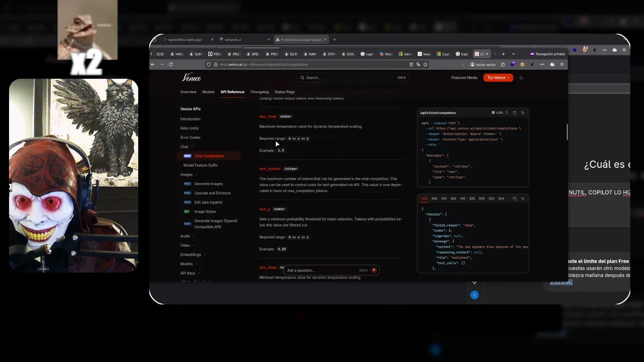The height and width of the screenshot is (362, 644).
Task: Select the API Reference tab
Action: 232,92
